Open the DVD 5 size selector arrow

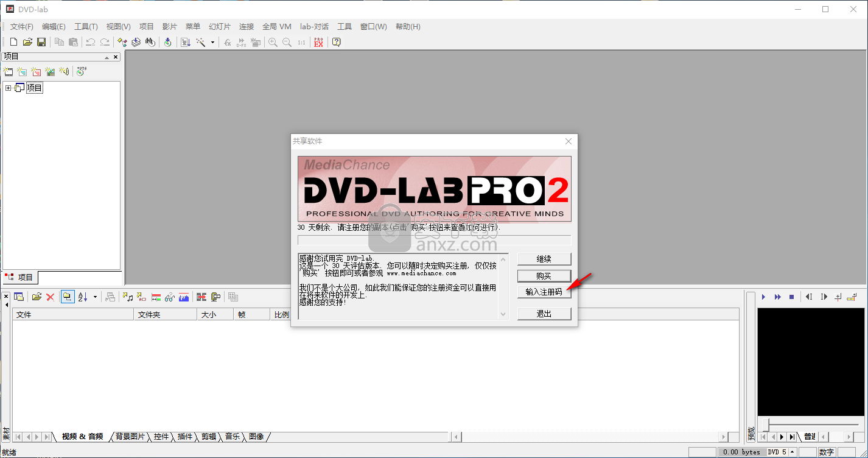click(x=793, y=452)
